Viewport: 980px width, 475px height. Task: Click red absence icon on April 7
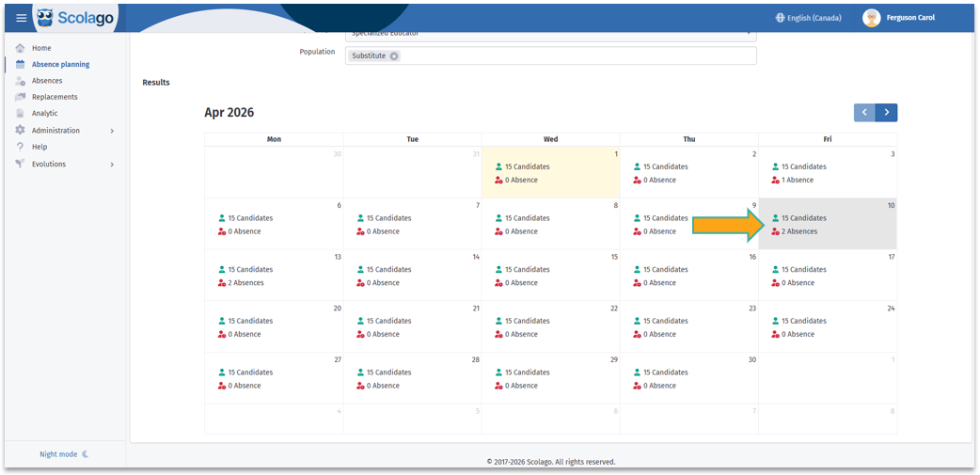pyautogui.click(x=360, y=231)
